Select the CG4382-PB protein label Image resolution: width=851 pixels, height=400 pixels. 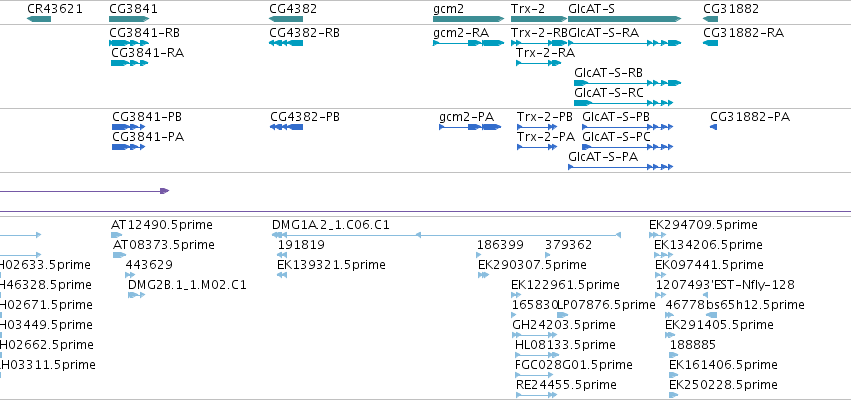coord(305,117)
